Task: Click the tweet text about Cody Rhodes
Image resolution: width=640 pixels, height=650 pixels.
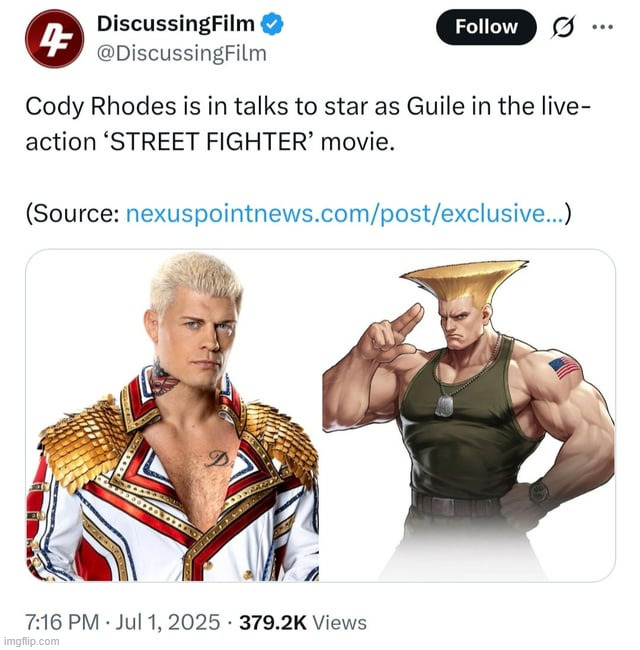Action: point(307,124)
